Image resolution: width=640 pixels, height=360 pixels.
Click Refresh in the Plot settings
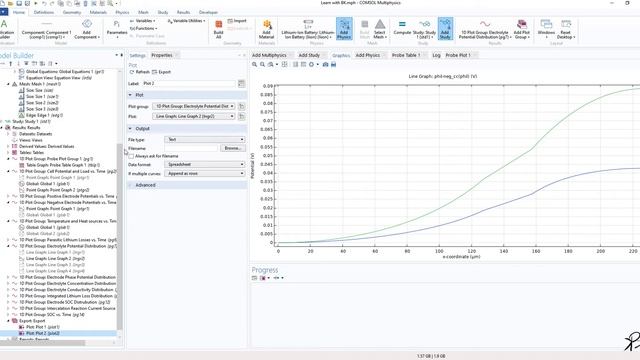click(x=140, y=72)
